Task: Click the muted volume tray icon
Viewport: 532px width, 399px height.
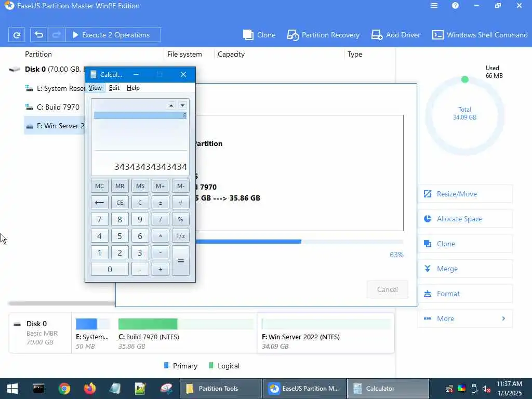Action: pyautogui.click(x=486, y=389)
